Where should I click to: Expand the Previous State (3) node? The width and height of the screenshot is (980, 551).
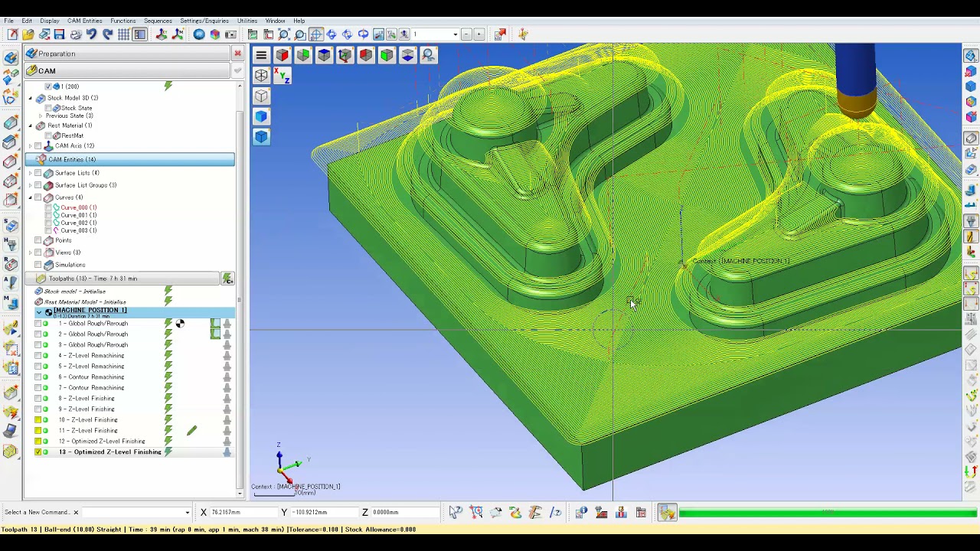click(40, 116)
